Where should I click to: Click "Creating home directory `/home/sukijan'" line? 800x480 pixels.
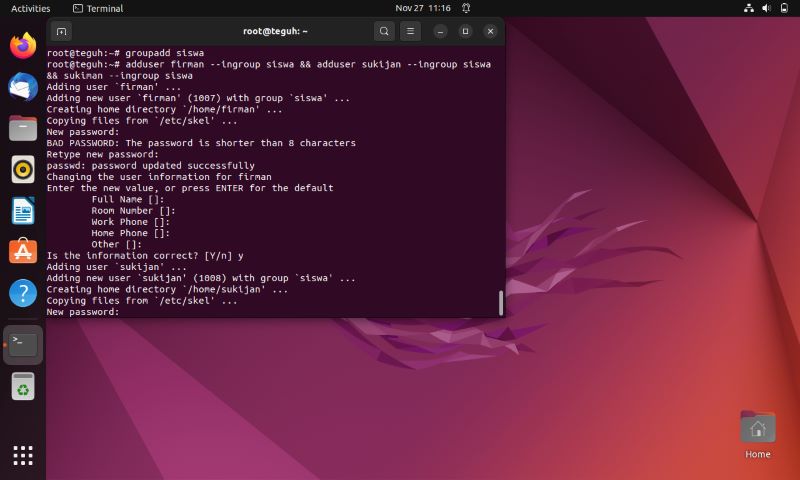(167, 289)
